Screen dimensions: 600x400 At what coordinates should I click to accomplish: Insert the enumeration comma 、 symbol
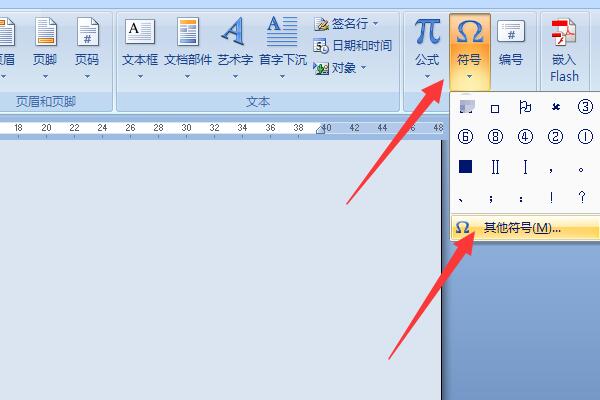pos(461,199)
